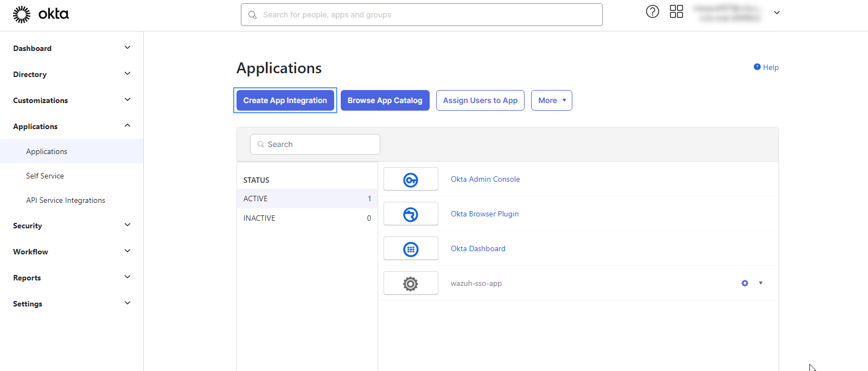This screenshot has width=868, height=371.
Task: Click the Okta Dashboard grid icon
Action: coord(411,249)
